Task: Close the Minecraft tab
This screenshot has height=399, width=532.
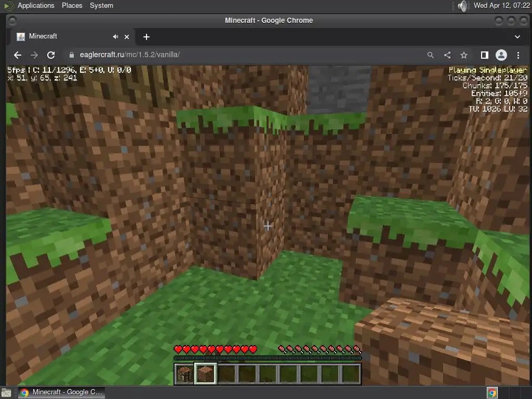Action: coord(127,37)
